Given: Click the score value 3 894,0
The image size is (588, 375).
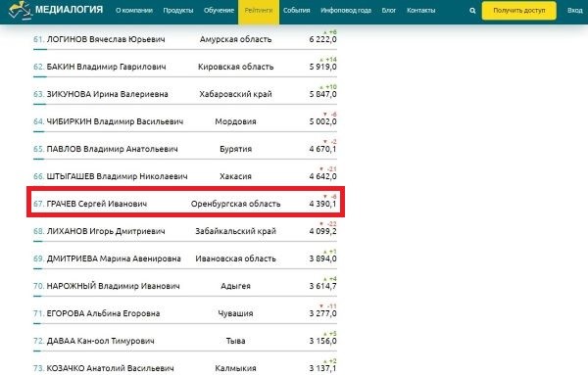Looking at the screenshot, I should (322, 258).
